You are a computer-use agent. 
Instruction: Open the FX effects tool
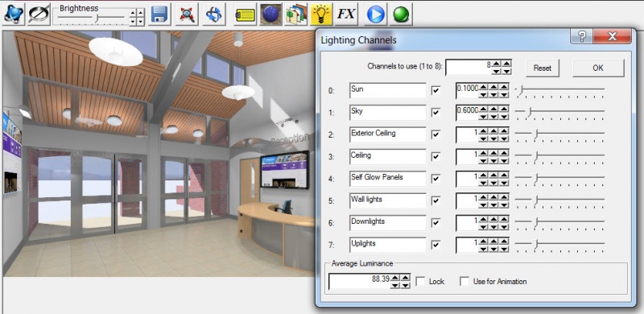point(346,14)
